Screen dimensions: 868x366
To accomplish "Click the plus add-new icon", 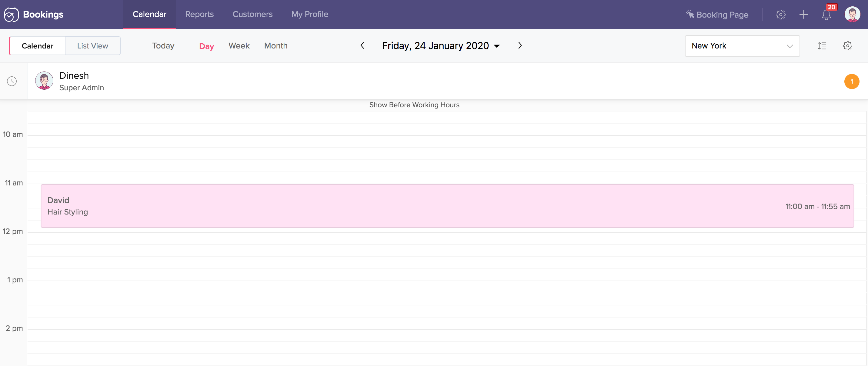I will [x=803, y=15].
